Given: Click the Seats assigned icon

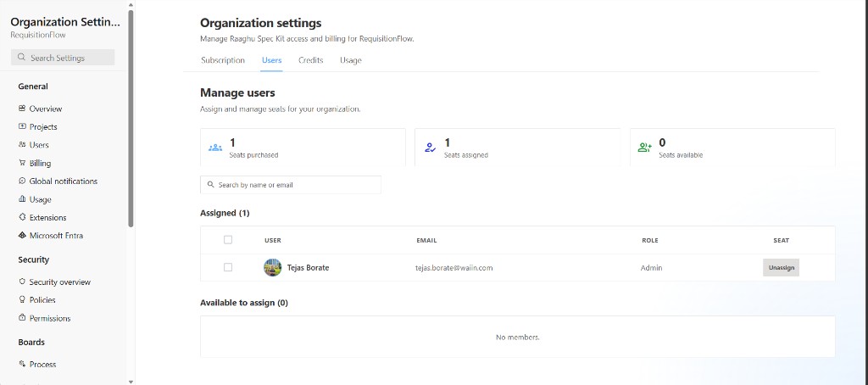Looking at the screenshot, I should [430, 148].
